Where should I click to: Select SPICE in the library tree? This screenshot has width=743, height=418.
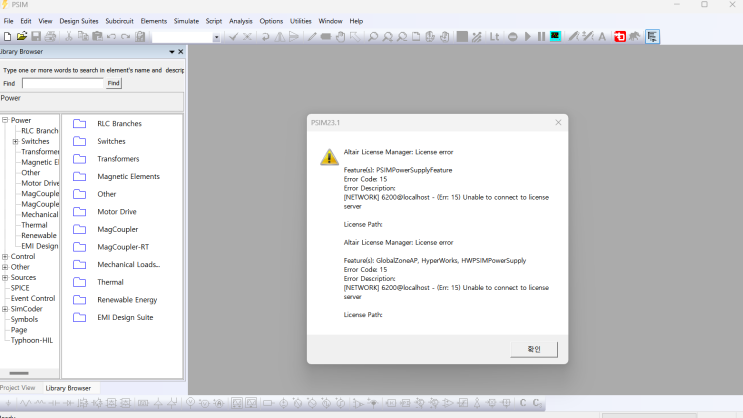pyautogui.click(x=20, y=288)
